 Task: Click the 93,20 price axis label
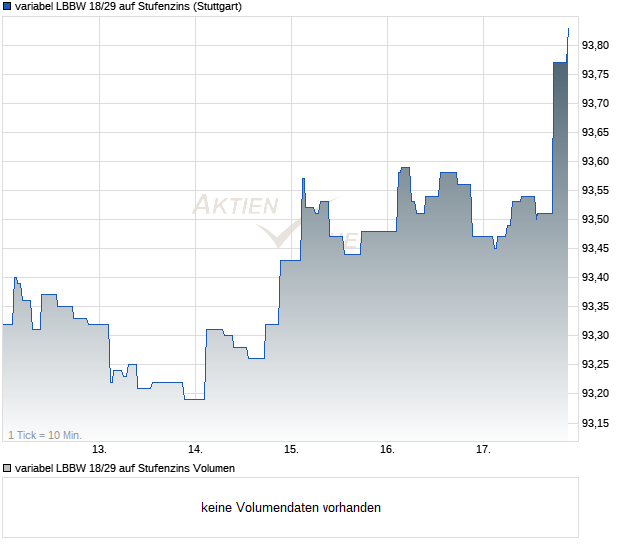(595, 393)
